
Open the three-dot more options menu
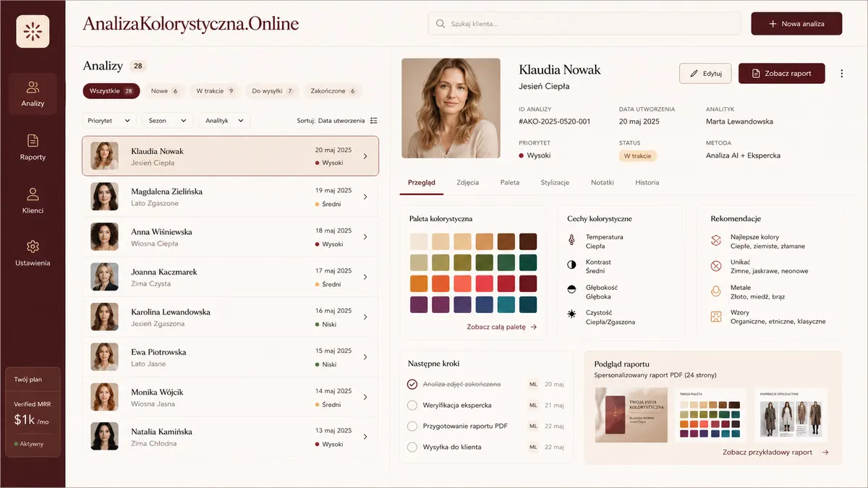click(x=841, y=73)
